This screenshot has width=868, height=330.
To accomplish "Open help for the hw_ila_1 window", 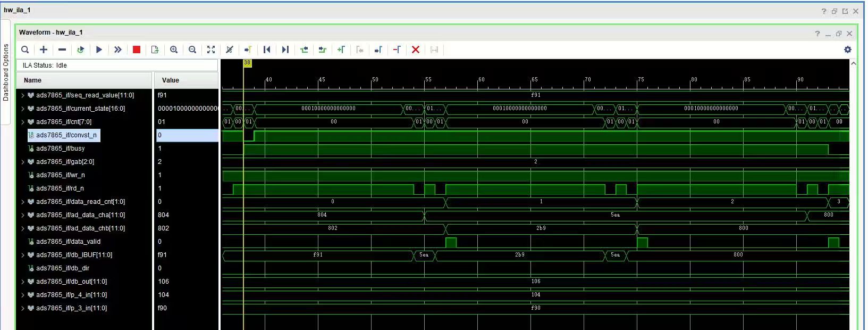I will (824, 11).
